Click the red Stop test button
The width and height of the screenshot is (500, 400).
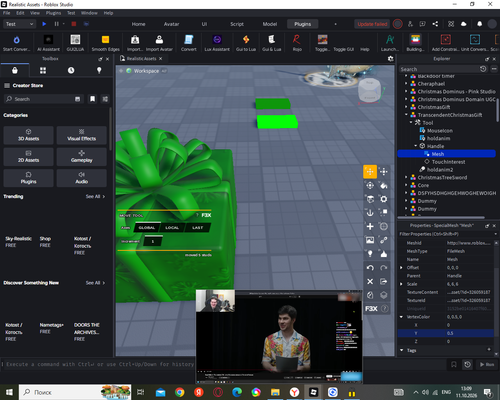(74, 24)
